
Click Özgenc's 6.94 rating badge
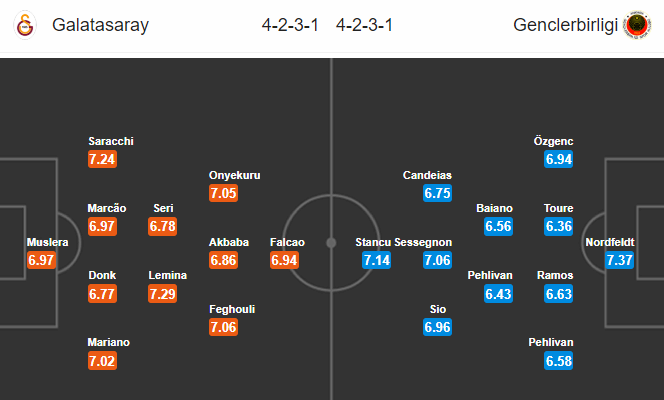tap(559, 159)
